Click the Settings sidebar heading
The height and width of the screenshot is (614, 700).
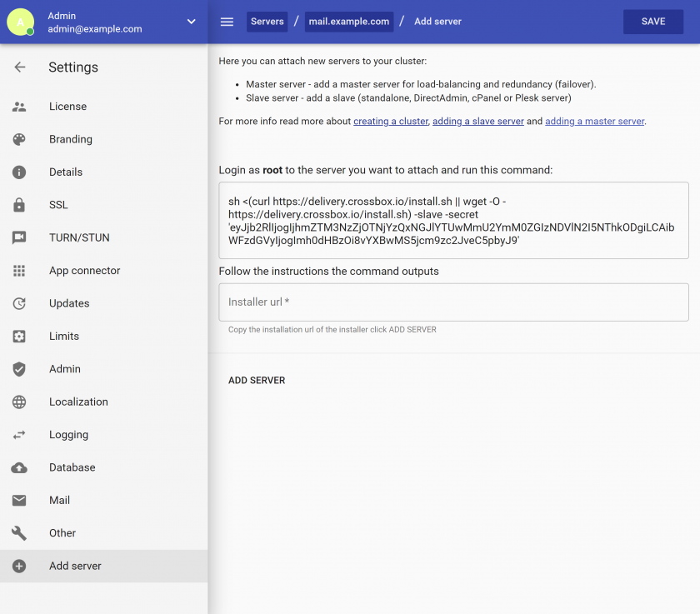pos(73,67)
